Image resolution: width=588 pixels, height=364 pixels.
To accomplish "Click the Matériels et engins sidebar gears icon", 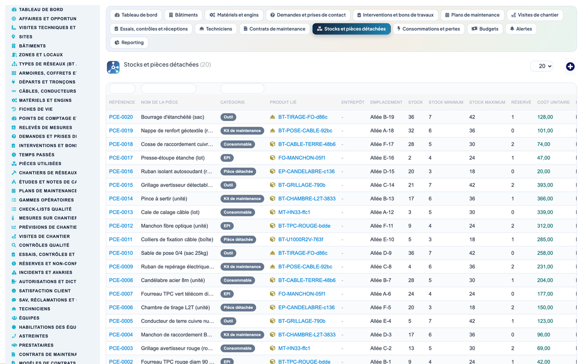I will pos(14,100).
